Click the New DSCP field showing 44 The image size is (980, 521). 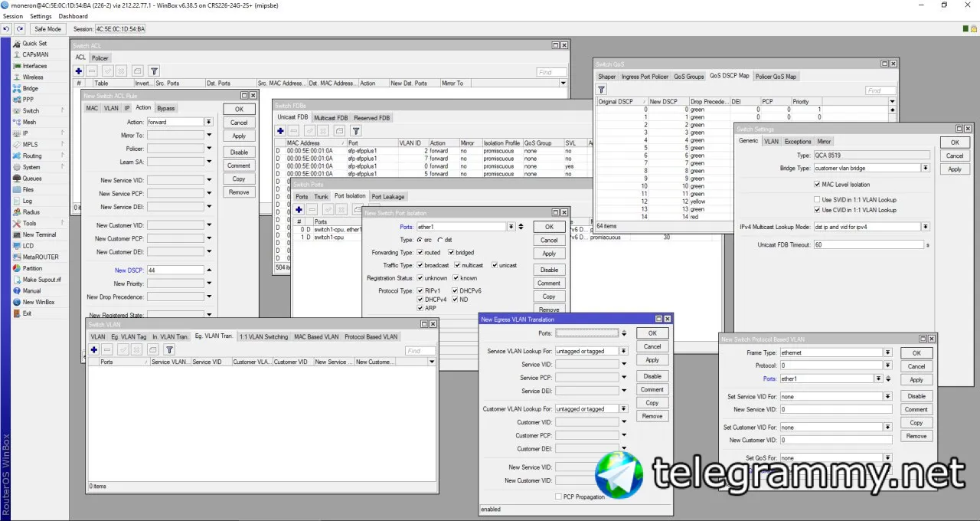[x=175, y=270]
